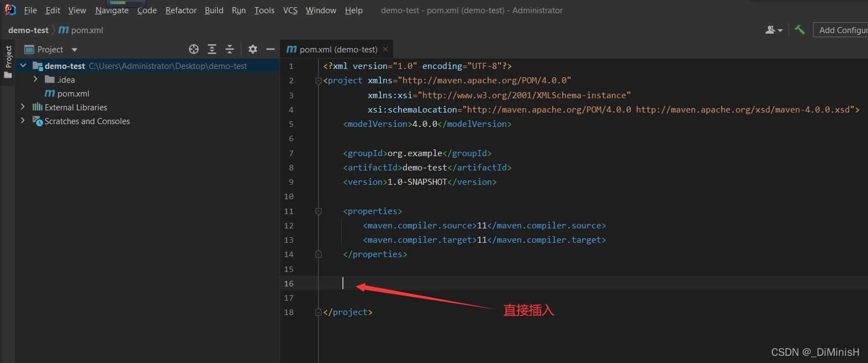Screen dimensions: 868x363
Task: Click the modelVersion value 4.0.0
Action: (425, 124)
